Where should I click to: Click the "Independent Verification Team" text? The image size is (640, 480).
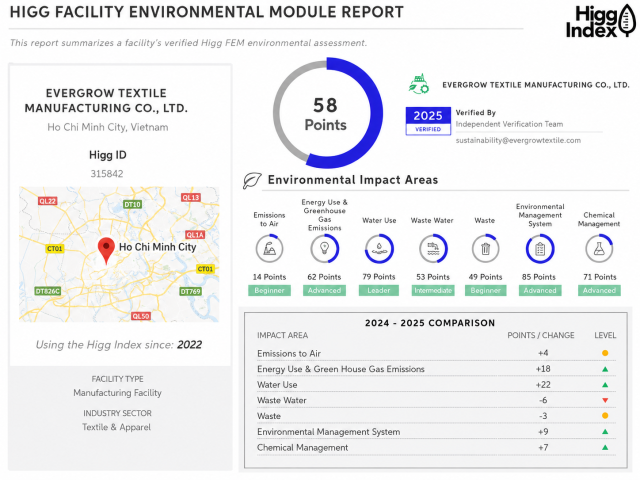pos(509,124)
